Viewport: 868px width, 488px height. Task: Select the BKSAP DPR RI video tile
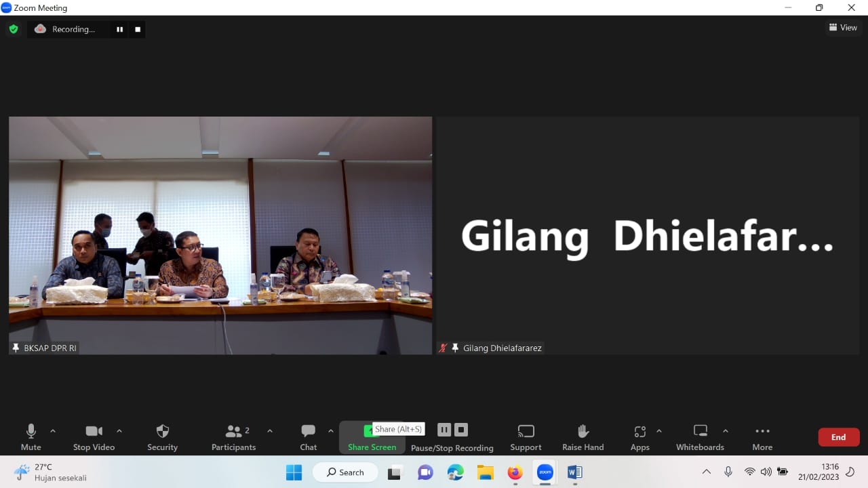(x=220, y=235)
